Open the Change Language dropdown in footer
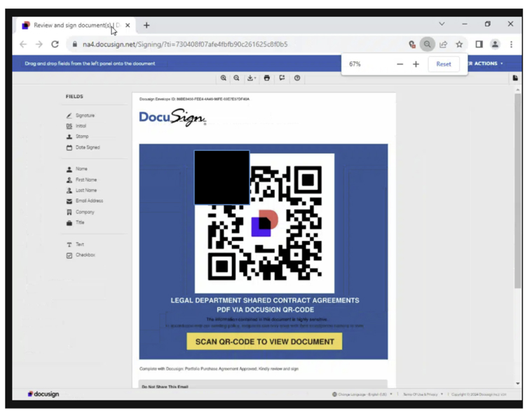Viewport: 532px width, 416px height. coord(362,394)
